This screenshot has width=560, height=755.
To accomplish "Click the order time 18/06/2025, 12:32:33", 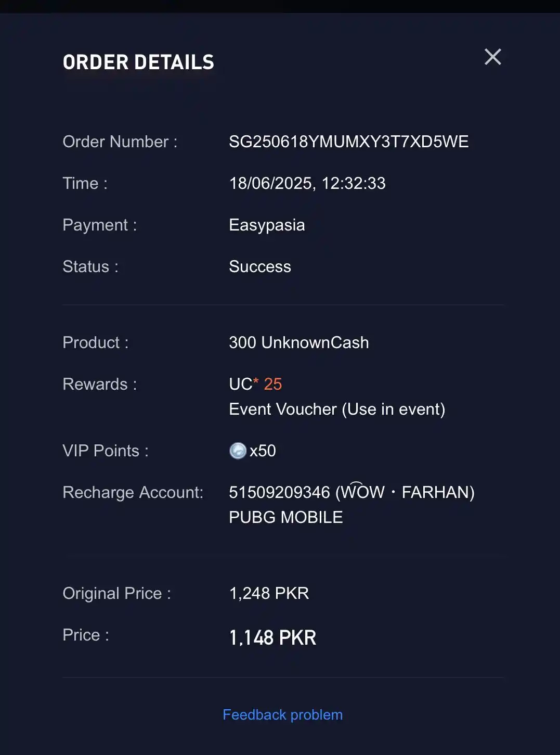I will tap(307, 183).
